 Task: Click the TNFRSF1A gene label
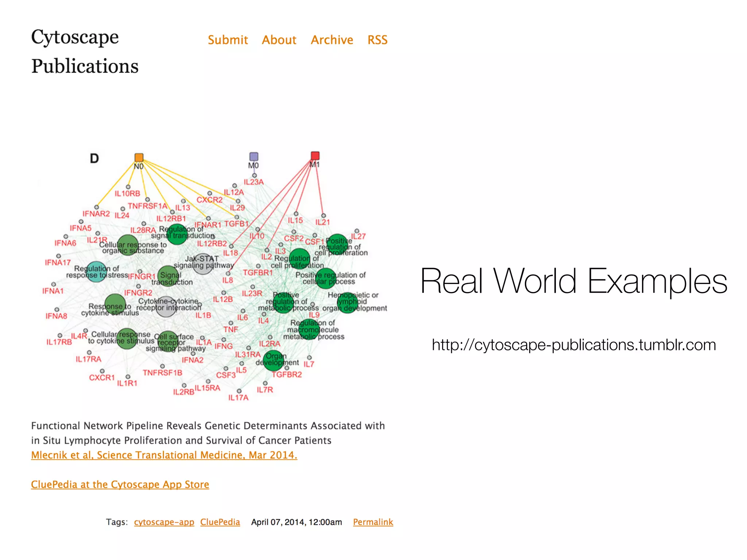pos(147,206)
